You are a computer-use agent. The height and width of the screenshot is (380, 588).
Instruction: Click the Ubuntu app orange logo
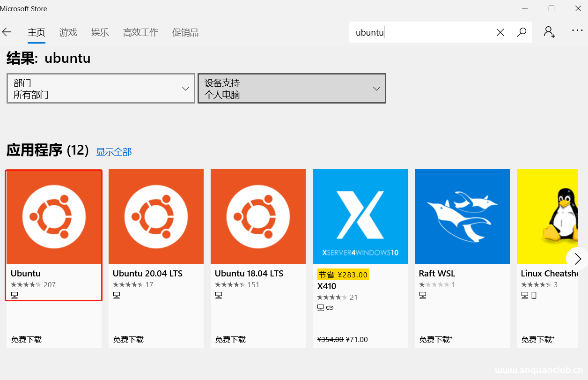53,216
